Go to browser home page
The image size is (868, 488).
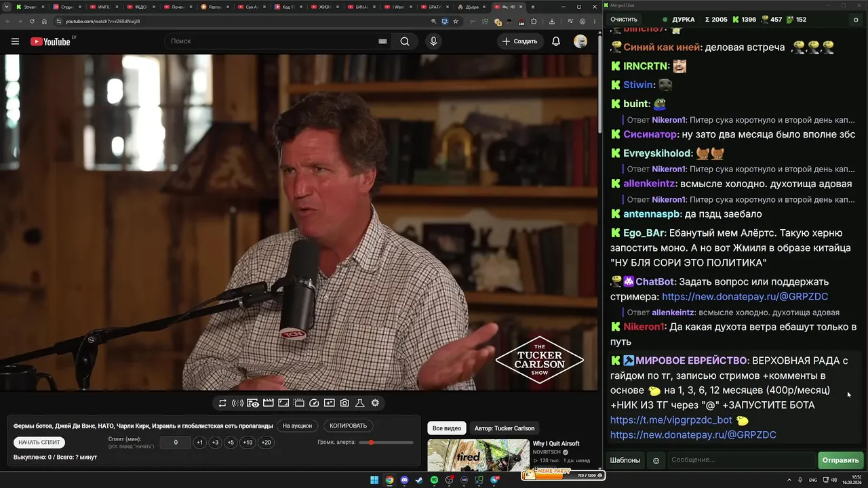tap(45, 21)
